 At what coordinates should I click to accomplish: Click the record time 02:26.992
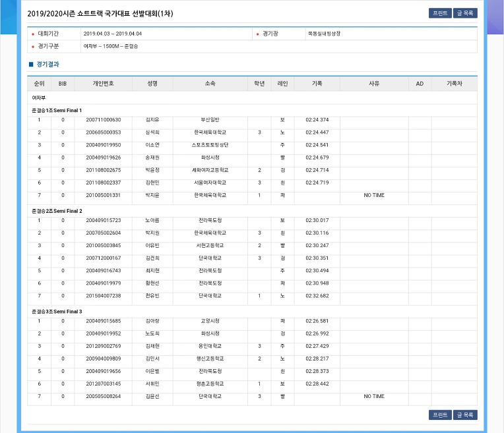click(x=317, y=333)
